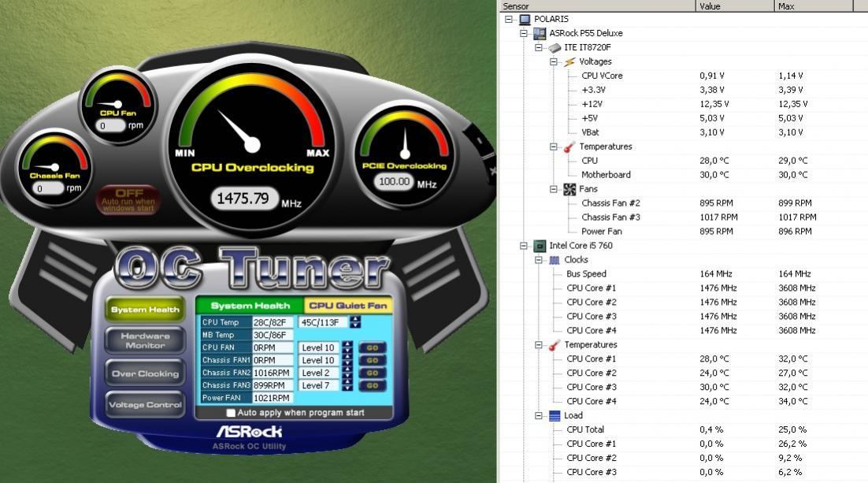This screenshot has width=868, height=483.
Task: Collapse the Temperatures group under ITE IT8720F
Action: [x=554, y=147]
